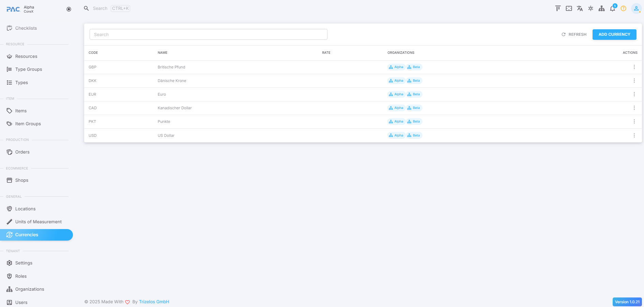The height and width of the screenshot is (307, 644).
Task: Open actions menu for the Euro row
Action: tap(634, 94)
